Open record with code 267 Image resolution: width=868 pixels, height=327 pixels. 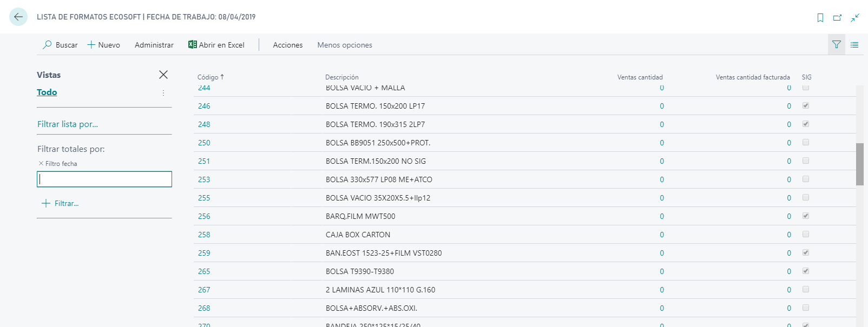(204, 290)
